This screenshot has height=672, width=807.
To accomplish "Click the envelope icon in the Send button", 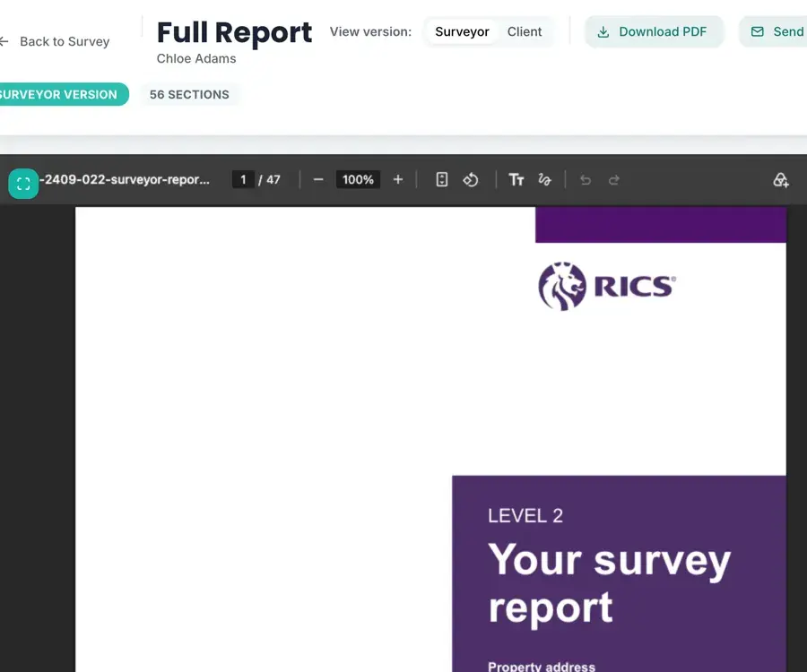I will [x=757, y=32].
